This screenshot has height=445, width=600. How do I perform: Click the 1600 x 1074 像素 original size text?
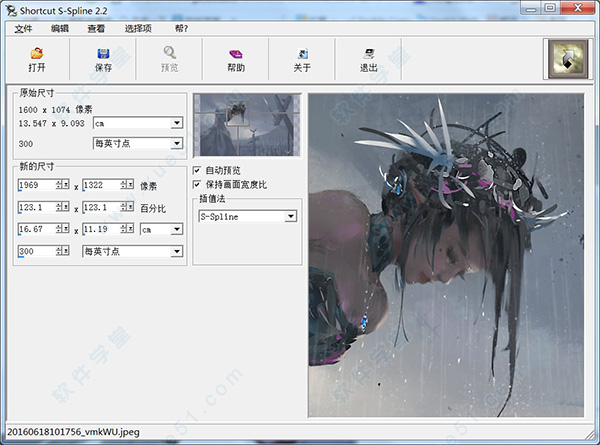(55, 110)
